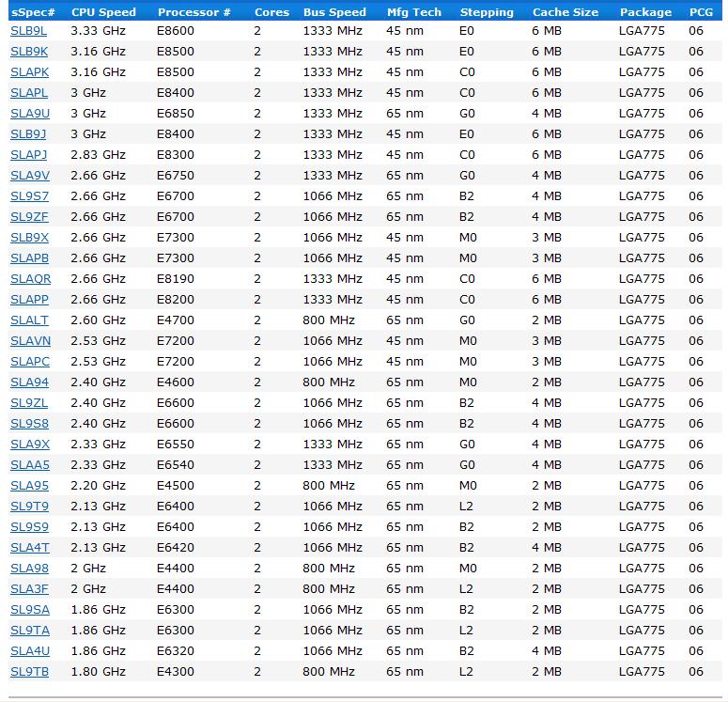Screen dimensions: 728x702
Task: Open the SLAPB sSpec link
Action: pyautogui.click(x=29, y=258)
